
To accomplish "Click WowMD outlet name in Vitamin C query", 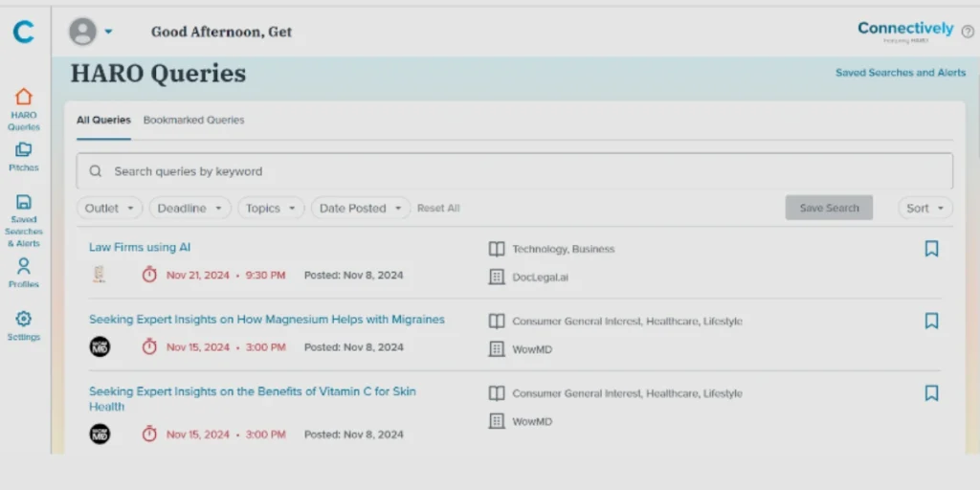I will click(x=532, y=421).
